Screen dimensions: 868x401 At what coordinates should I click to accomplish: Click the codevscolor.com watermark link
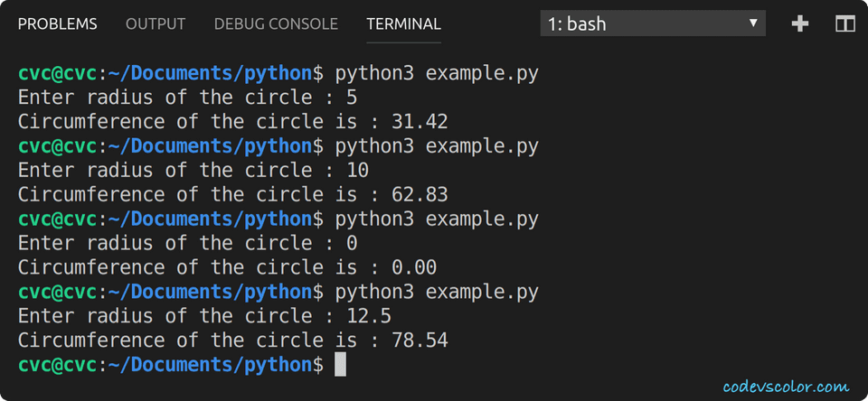click(786, 387)
